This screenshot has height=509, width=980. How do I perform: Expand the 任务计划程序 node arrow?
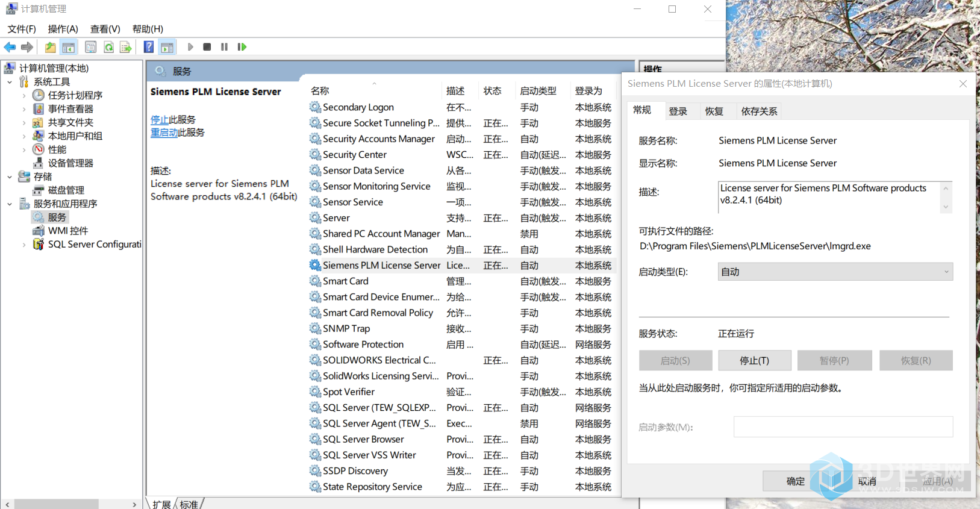point(24,95)
